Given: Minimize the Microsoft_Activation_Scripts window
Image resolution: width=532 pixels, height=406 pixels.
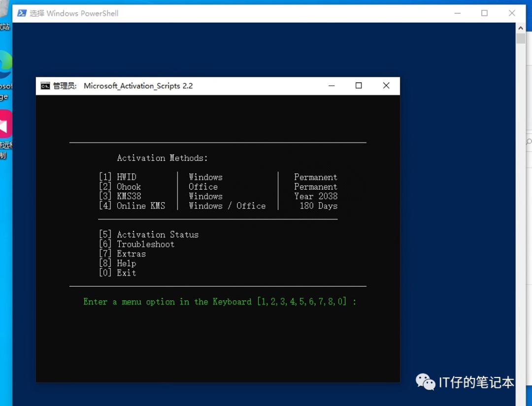Looking at the screenshot, I should coord(332,86).
